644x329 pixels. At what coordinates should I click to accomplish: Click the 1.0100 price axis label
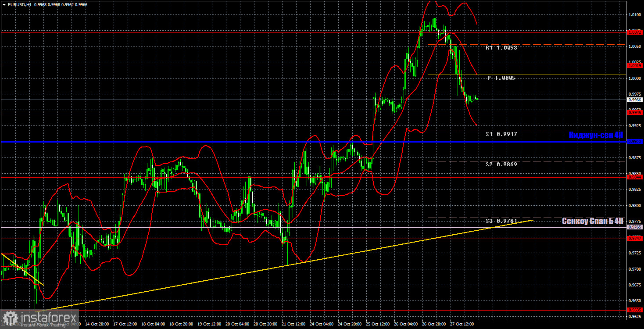pos(635,14)
